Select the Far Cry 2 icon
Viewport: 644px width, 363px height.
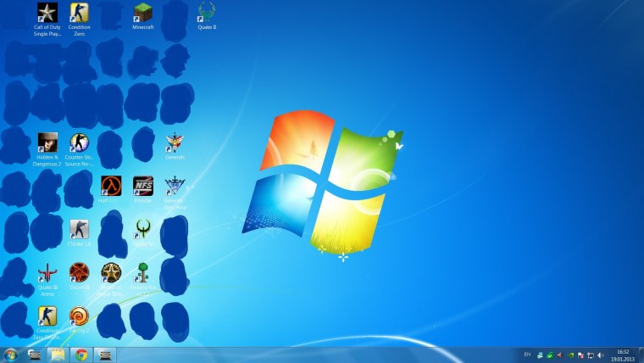click(x=79, y=317)
